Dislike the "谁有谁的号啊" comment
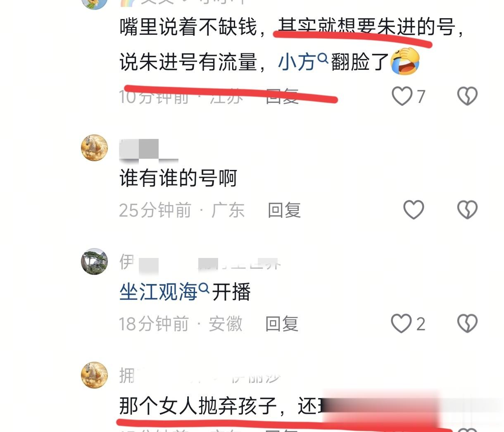 [x=467, y=210]
